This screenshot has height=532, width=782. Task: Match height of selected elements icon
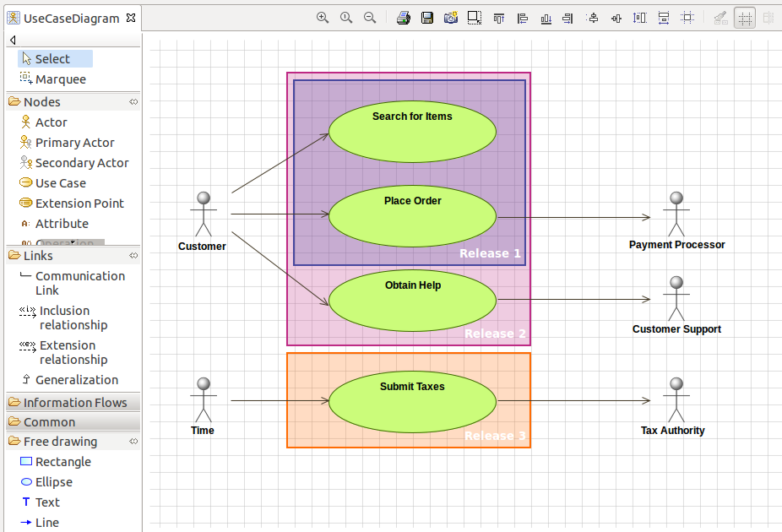pos(640,19)
